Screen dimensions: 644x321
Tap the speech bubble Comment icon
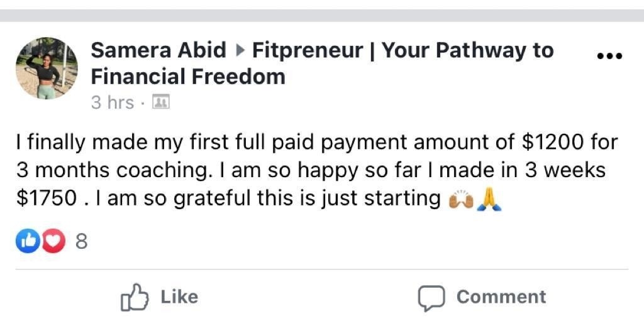point(431,298)
